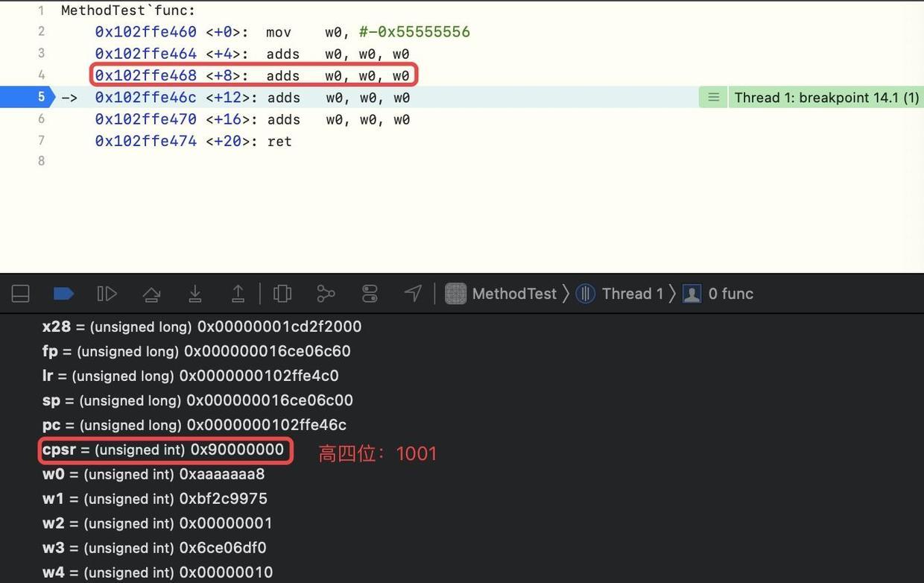Select the lr register row
The height and width of the screenshot is (583, 924).
191,376
